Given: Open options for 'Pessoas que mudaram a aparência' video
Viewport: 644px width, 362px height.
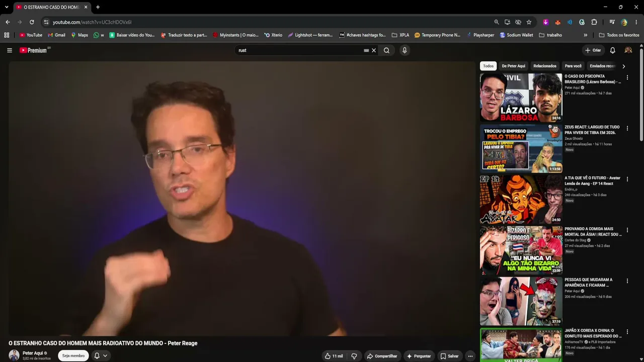Looking at the screenshot, I should (x=627, y=281).
